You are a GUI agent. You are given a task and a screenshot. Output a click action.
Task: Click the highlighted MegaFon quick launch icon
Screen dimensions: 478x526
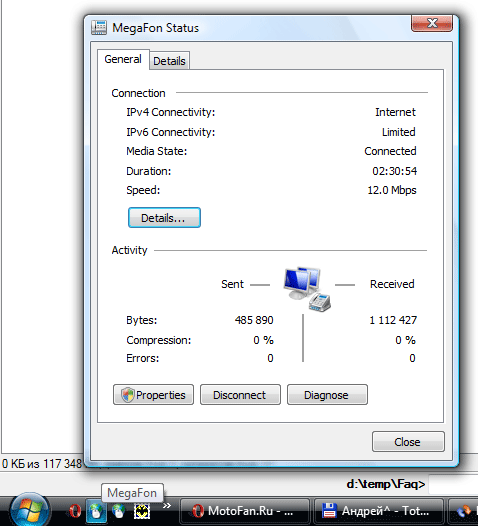(x=96, y=511)
